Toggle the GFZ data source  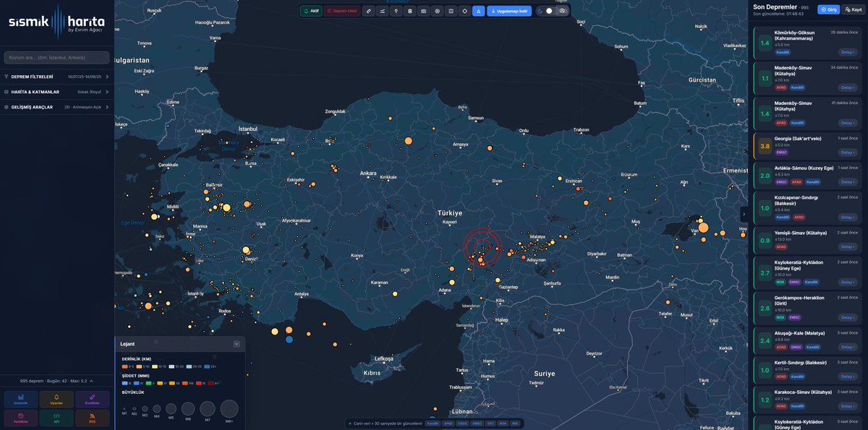[x=490, y=423]
